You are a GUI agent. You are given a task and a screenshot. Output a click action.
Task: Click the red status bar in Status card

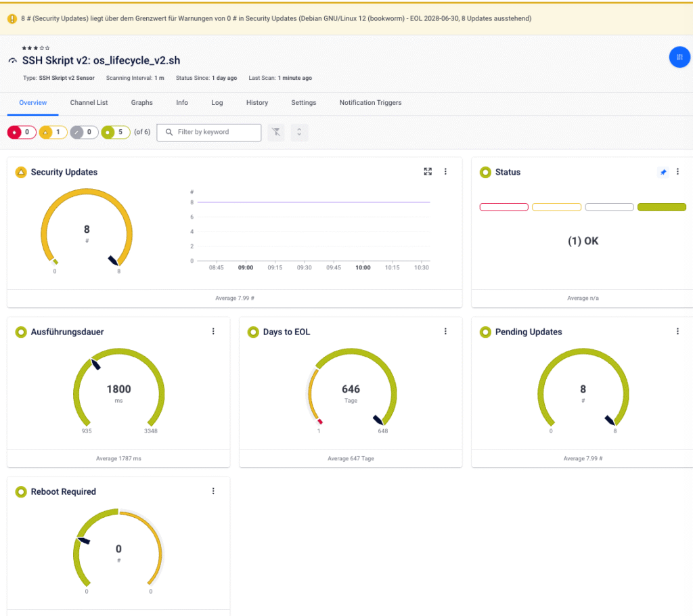pos(504,207)
